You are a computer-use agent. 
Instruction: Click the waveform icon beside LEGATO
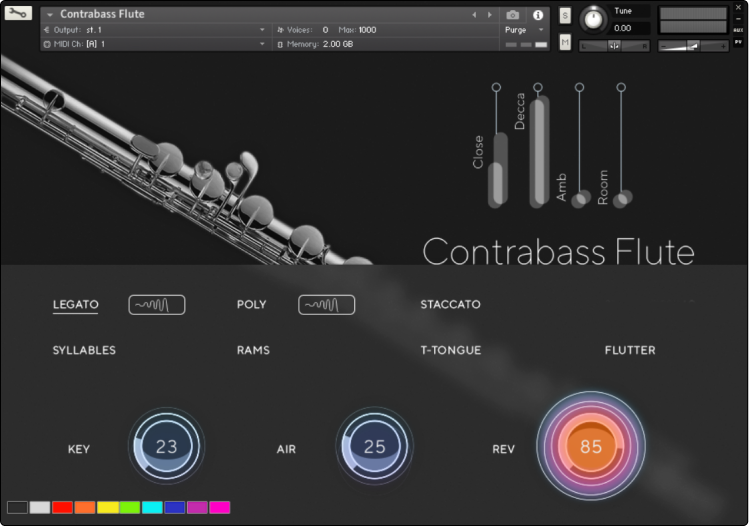point(156,304)
